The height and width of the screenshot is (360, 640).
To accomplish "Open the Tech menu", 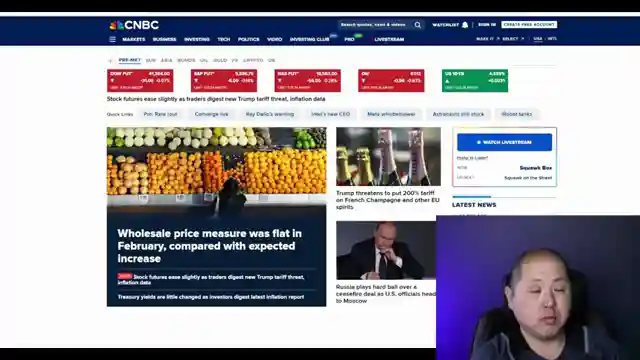I will 224,40.
